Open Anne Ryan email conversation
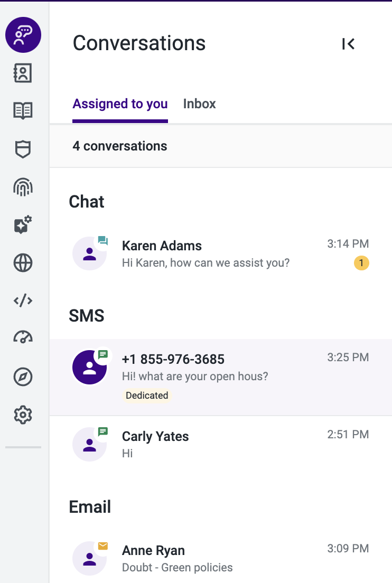The image size is (392, 583). (x=220, y=558)
